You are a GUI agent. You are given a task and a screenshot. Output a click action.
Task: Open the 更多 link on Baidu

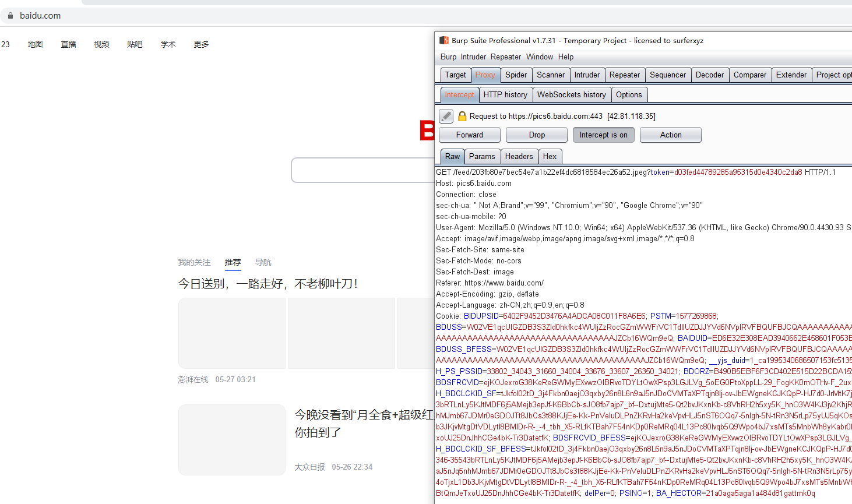[201, 44]
